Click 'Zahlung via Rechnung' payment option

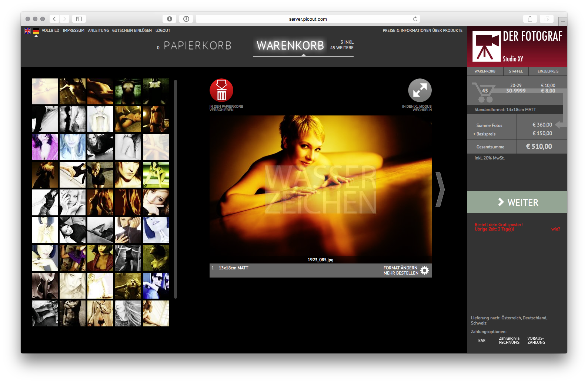pos(509,340)
